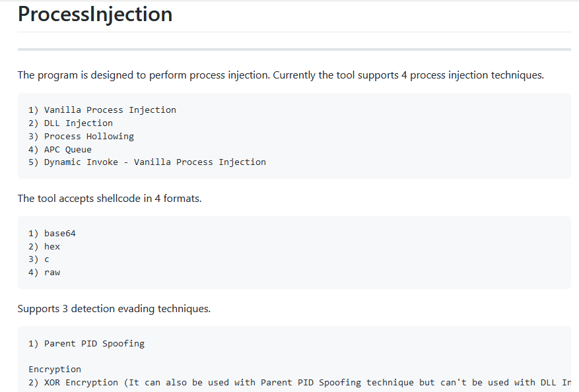Image resolution: width=579 pixels, height=392 pixels.
Task: Select the APC Queue list entry
Action: click(60, 150)
